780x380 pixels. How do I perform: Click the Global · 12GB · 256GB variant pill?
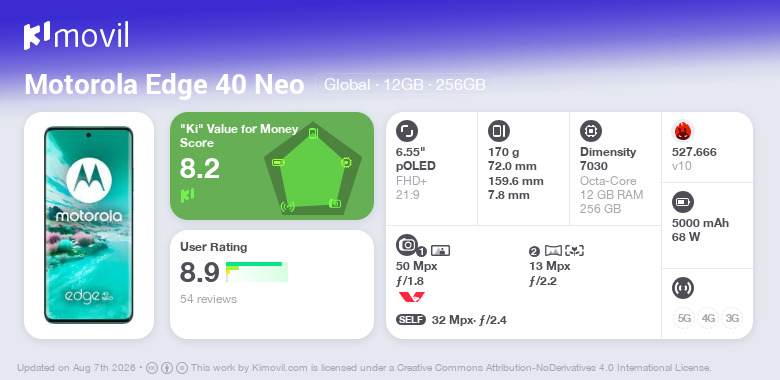tap(405, 85)
